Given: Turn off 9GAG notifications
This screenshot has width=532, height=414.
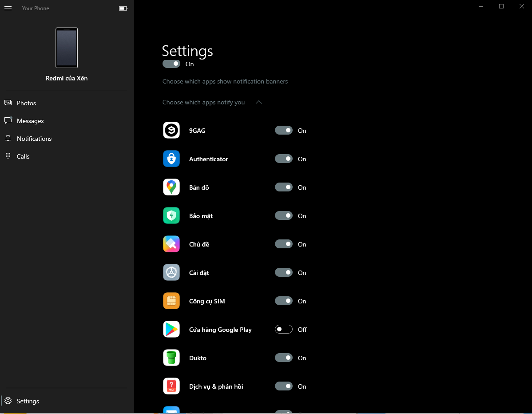Looking at the screenshot, I should [x=284, y=130].
